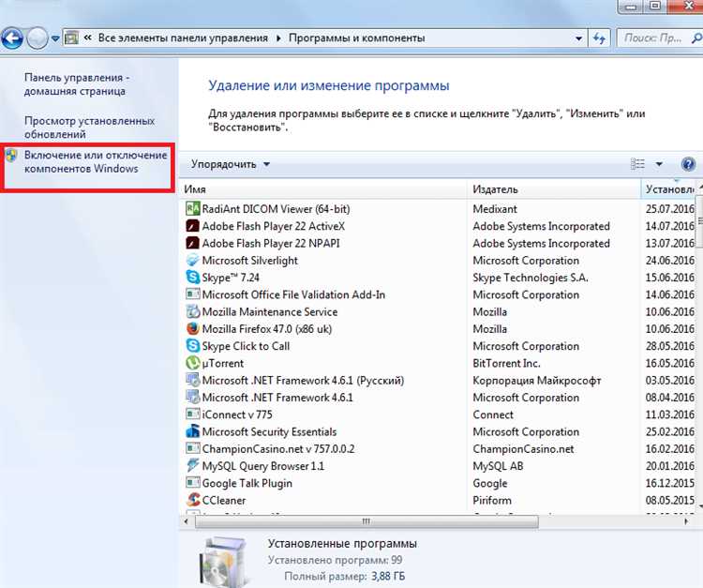Expand the address bar history dropdown
Screen dimensions: 703x588
click(x=579, y=38)
